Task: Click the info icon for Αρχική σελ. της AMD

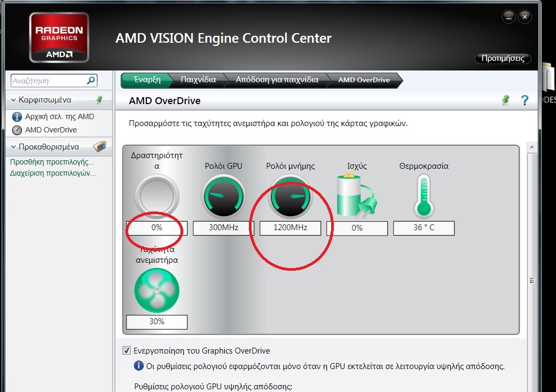Action: (17, 116)
